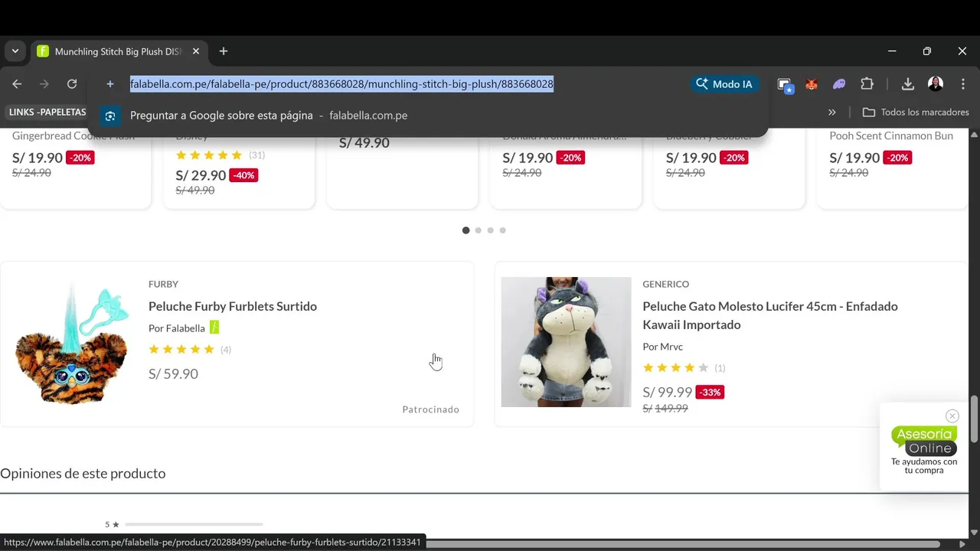
Task: Click the GENERICO brand label
Action: point(666,284)
